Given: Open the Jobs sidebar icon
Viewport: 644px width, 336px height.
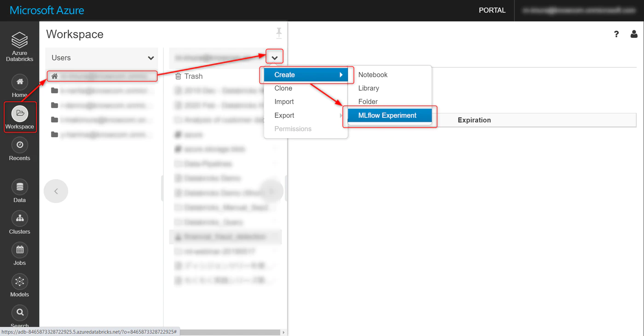Looking at the screenshot, I should pyautogui.click(x=19, y=250).
